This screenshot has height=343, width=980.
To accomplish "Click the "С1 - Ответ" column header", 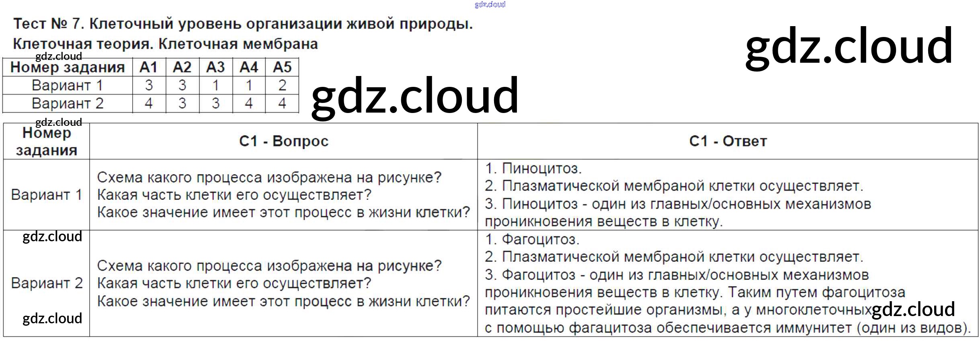I will [x=728, y=141].
